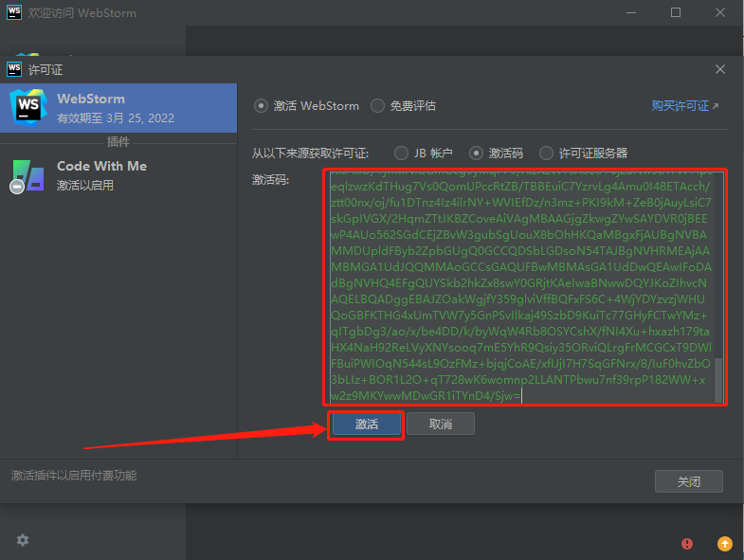Click the 有效期至 3月 25, 2022 text
The width and height of the screenshot is (744, 560).
point(116,118)
